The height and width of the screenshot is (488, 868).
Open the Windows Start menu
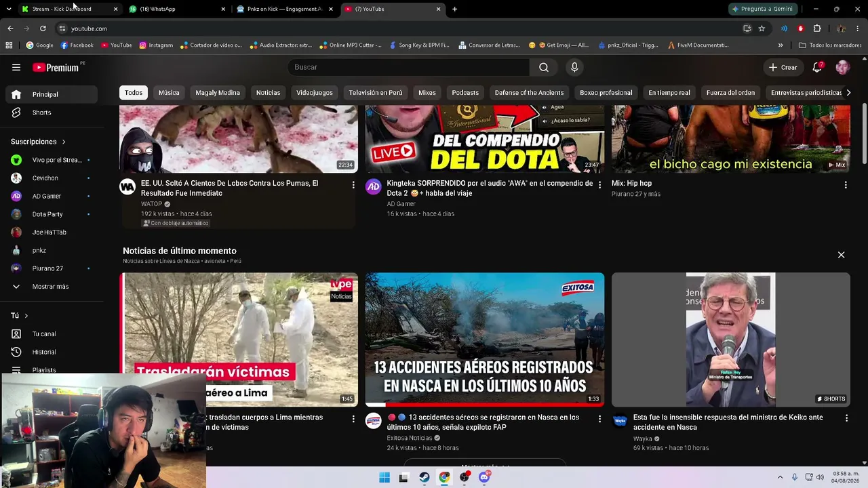pos(384,477)
